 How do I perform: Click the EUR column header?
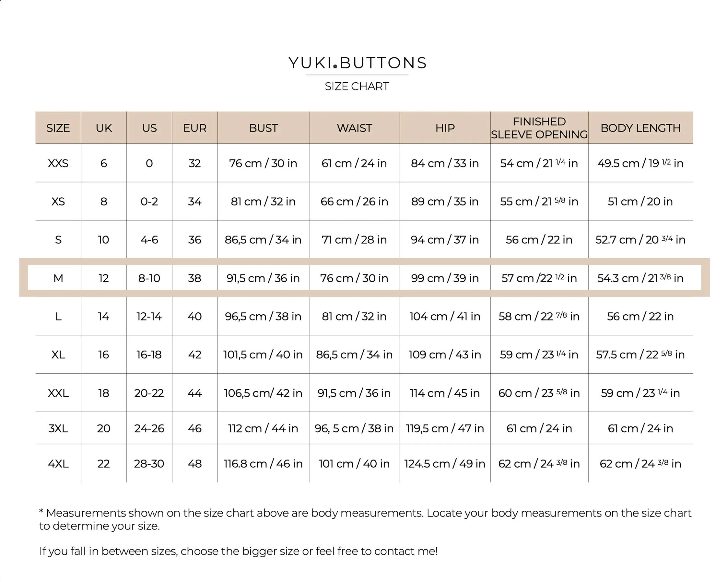[195, 128]
